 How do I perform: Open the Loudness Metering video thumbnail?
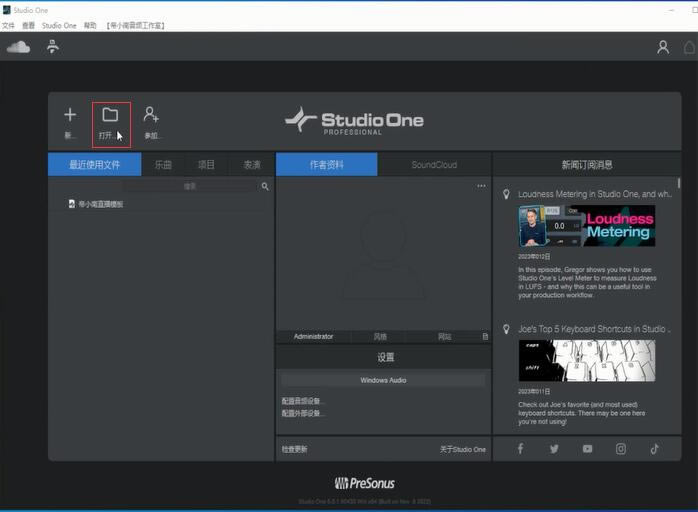tap(587, 226)
